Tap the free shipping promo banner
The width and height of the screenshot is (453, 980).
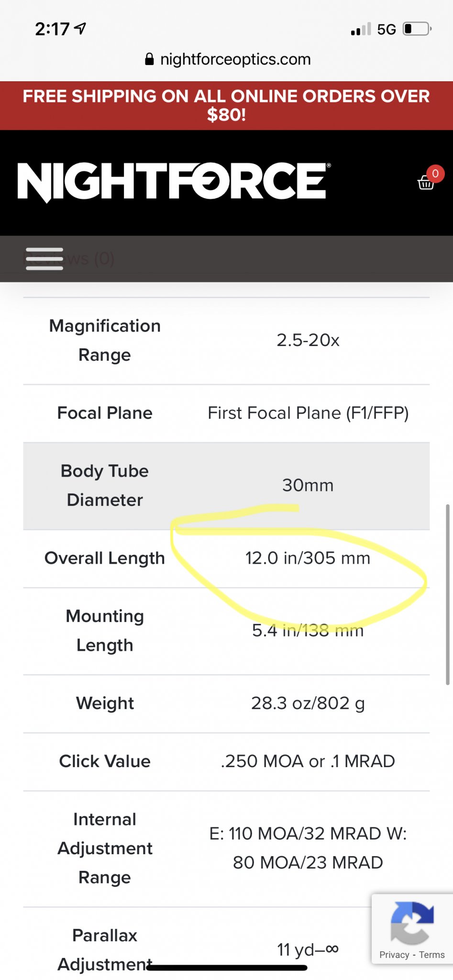point(226,105)
